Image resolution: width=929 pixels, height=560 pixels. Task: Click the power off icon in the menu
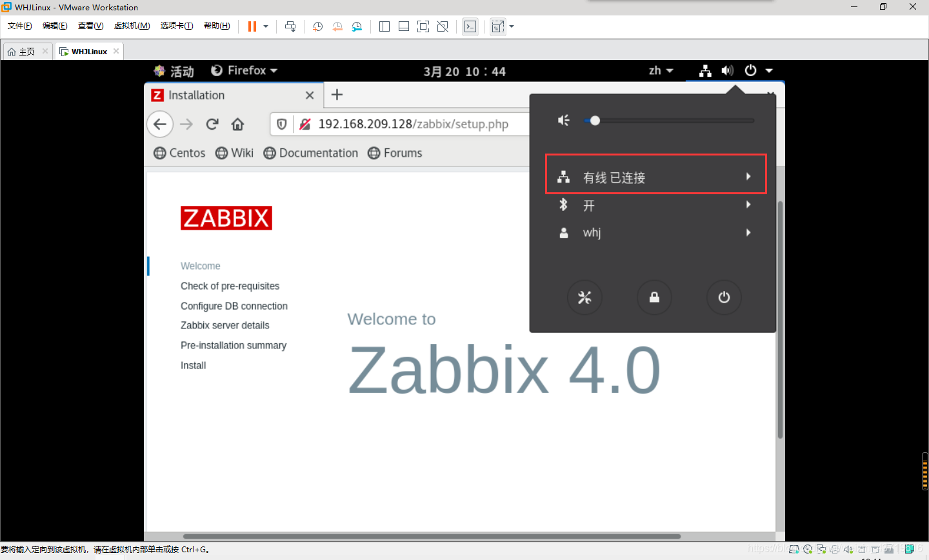pos(724,297)
